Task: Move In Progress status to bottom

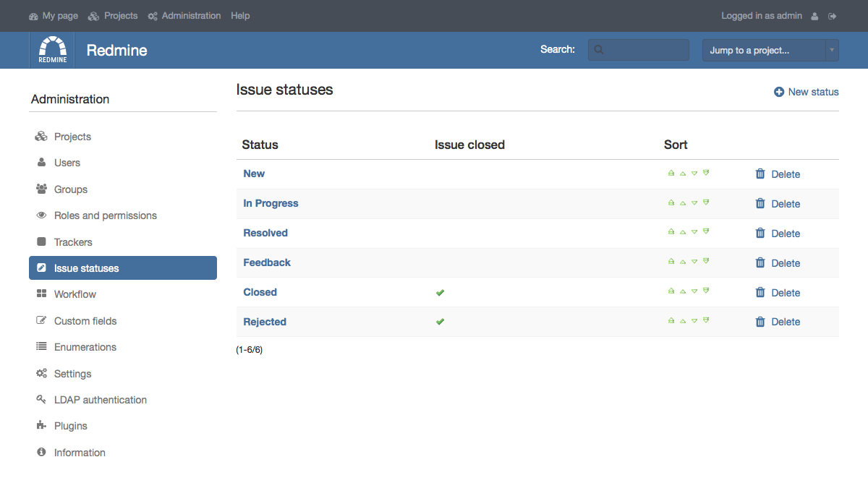Action: tap(706, 202)
